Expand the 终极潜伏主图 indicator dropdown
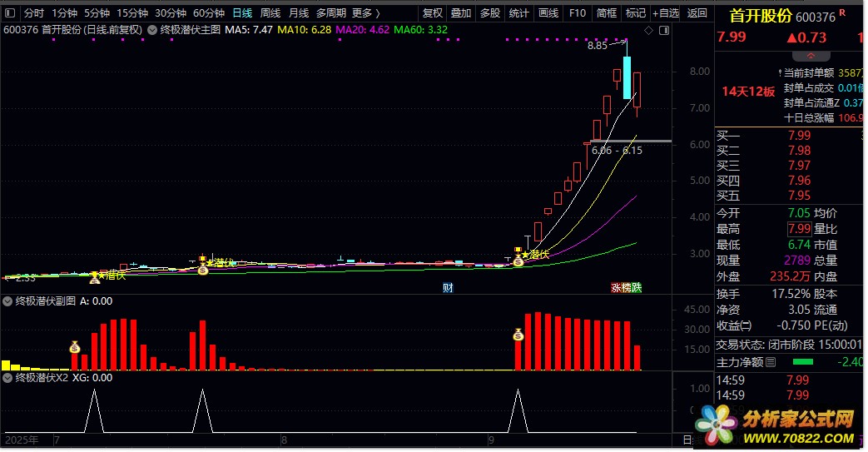 152,30
